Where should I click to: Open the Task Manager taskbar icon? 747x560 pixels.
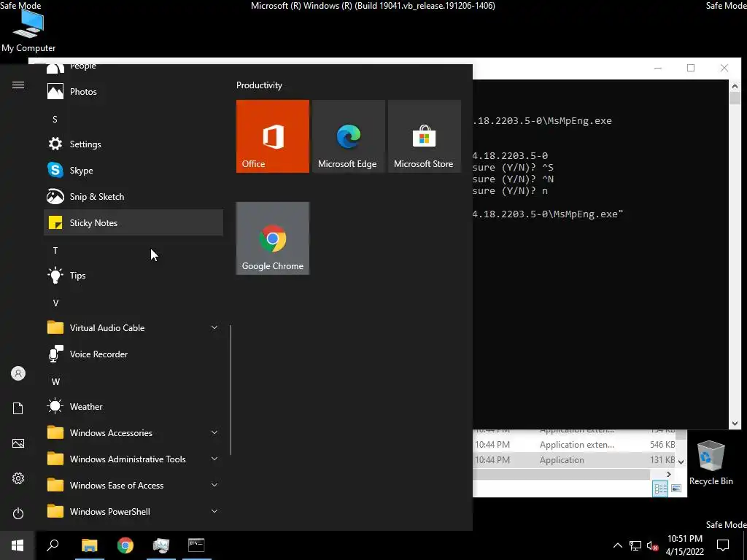click(161, 545)
